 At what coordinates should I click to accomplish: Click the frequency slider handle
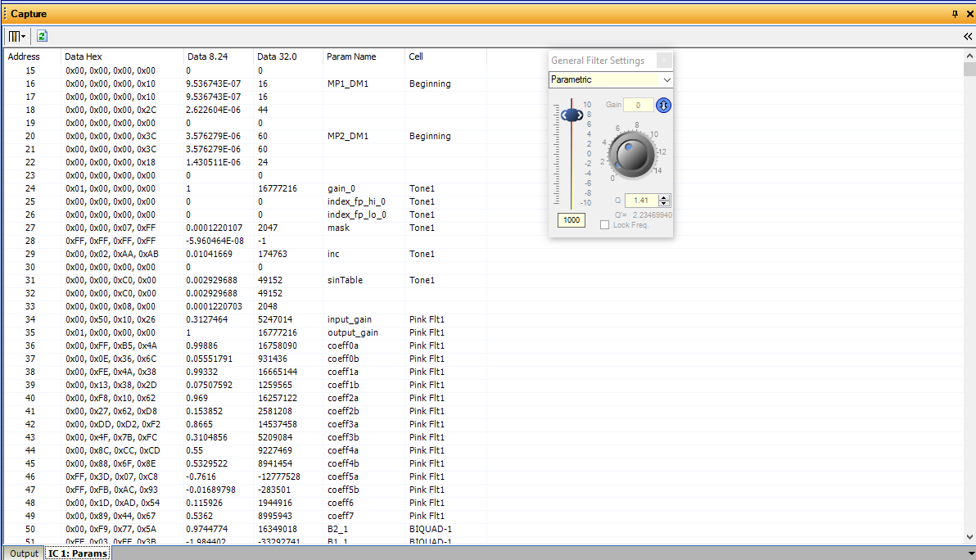(572, 115)
